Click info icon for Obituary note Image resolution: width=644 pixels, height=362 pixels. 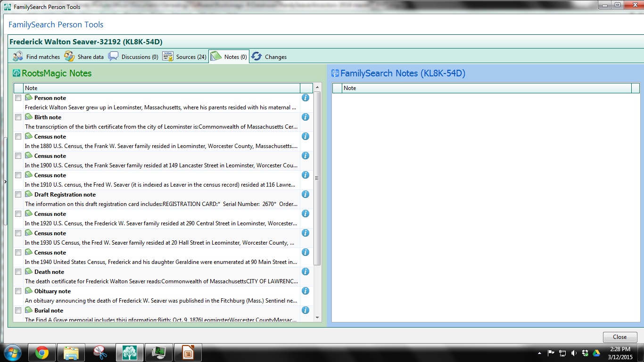click(305, 291)
